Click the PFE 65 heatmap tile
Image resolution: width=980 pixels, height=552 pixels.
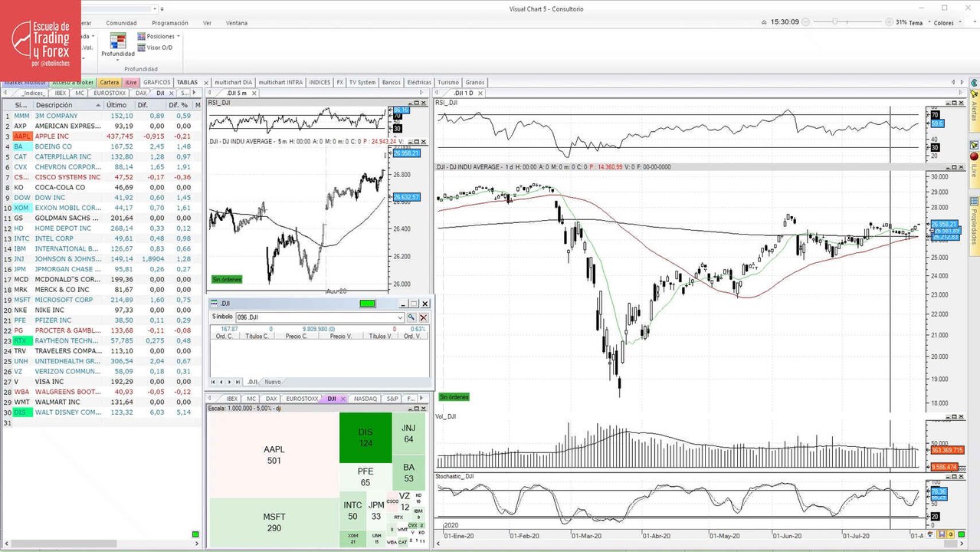[365, 477]
